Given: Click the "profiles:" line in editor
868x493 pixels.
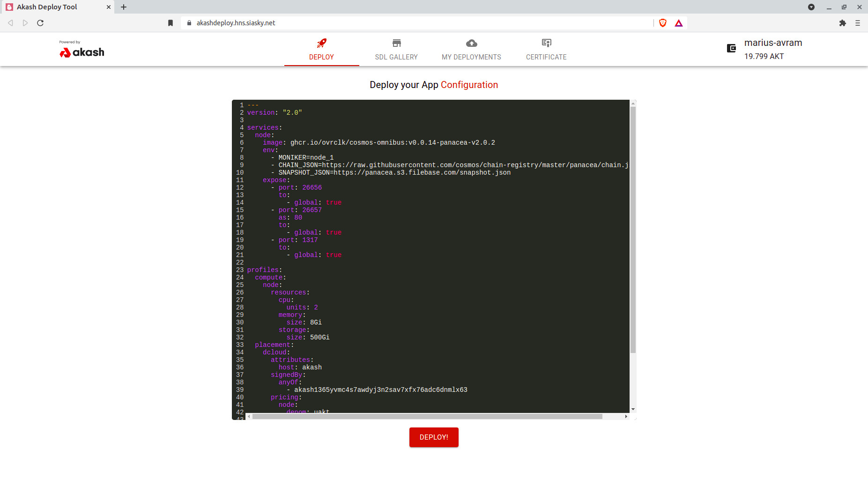Looking at the screenshot, I should pos(265,270).
